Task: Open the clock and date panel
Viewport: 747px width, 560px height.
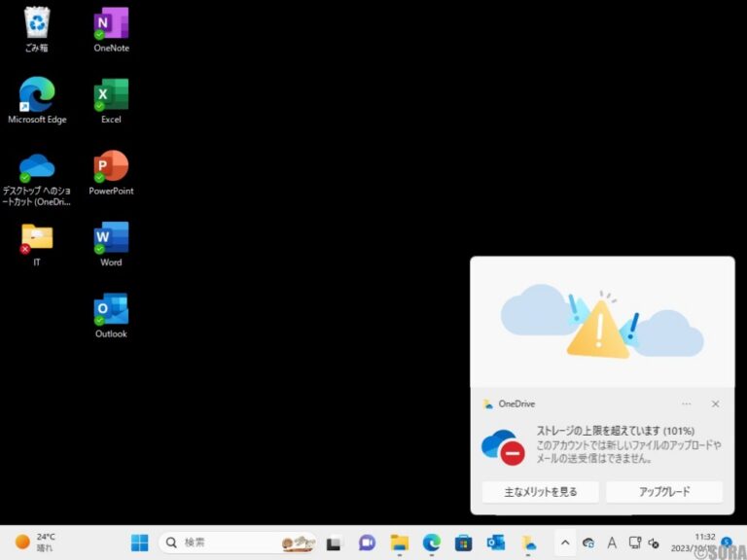Action: pyautogui.click(x=694, y=542)
